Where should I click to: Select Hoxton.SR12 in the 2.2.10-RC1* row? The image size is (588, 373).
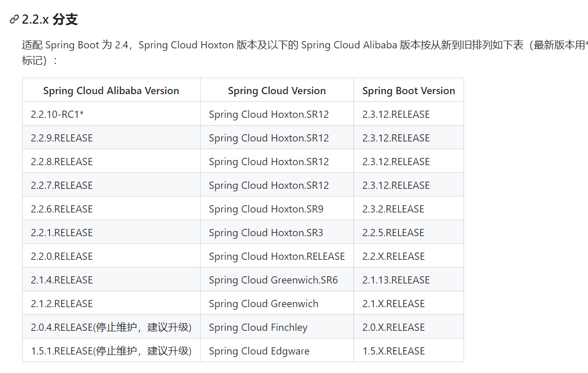(277, 114)
